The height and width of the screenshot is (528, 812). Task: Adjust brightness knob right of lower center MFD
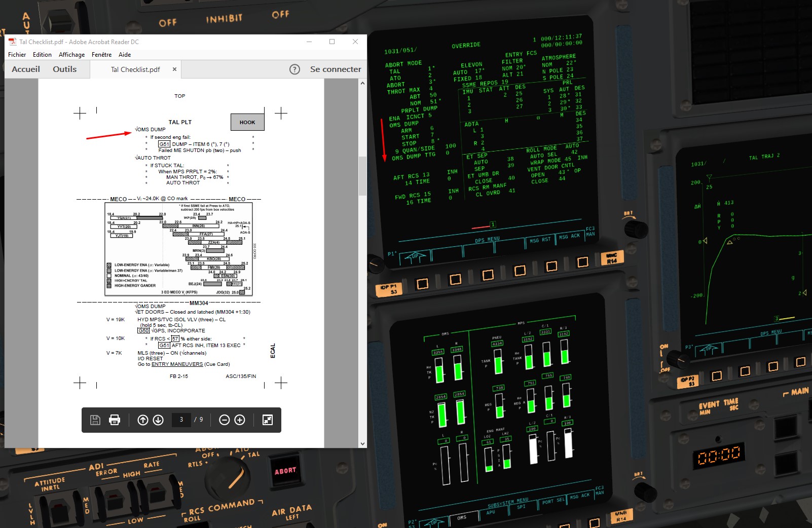pyautogui.click(x=645, y=492)
